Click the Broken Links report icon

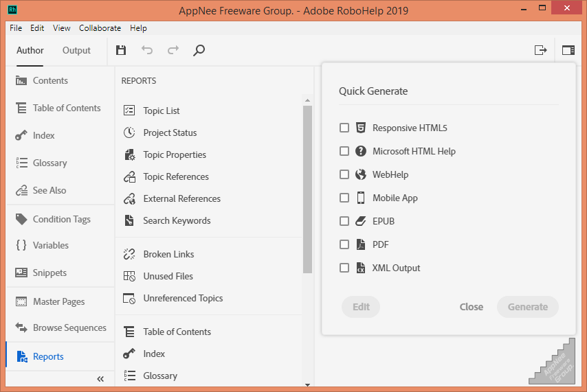pyautogui.click(x=129, y=254)
